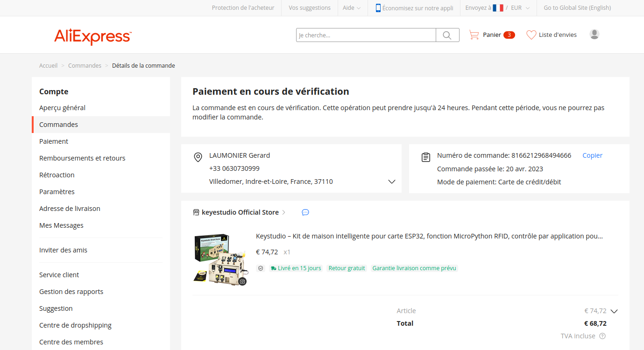Click the Je cherche search input field

pyautogui.click(x=366, y=35)
